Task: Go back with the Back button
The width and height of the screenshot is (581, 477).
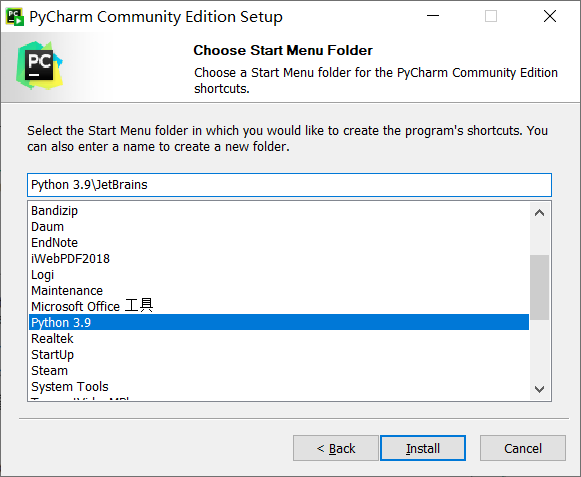Action: (336, 448)
